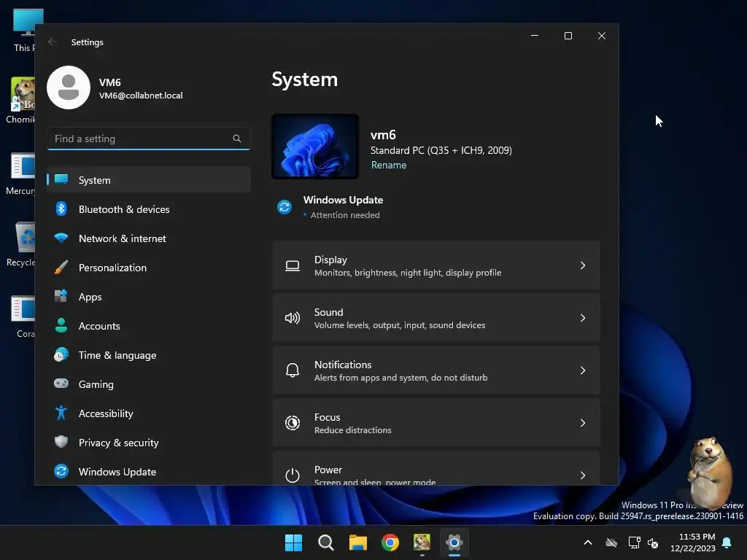Click the Display monitor icon
This screenshot has height=560, width=747.
[x=293, y=265]
